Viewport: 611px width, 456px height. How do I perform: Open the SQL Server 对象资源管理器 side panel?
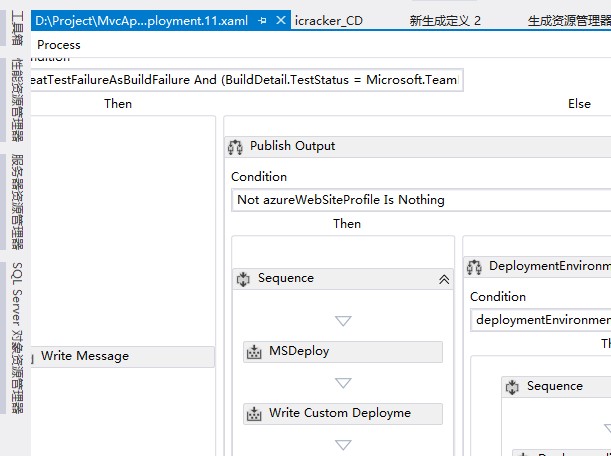click(17, 338)
